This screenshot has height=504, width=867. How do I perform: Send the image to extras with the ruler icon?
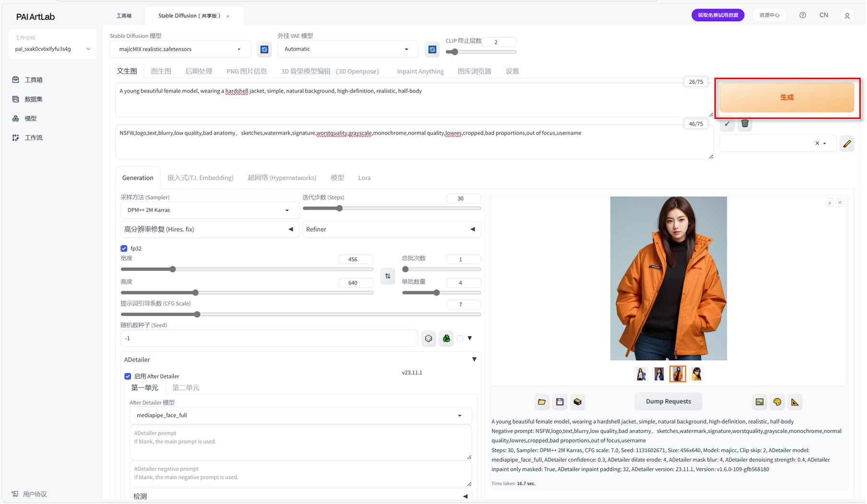pos(795,402)
